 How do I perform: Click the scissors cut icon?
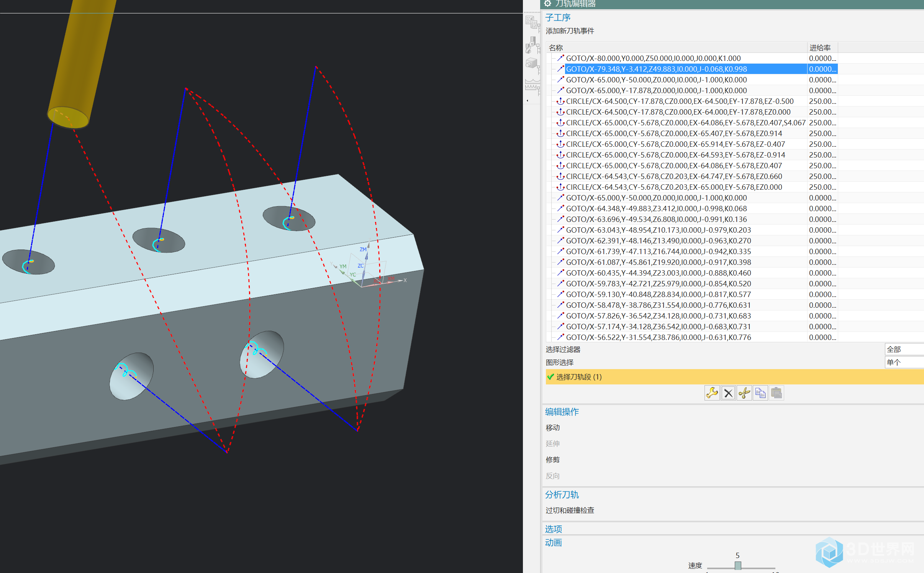[744, 393]
